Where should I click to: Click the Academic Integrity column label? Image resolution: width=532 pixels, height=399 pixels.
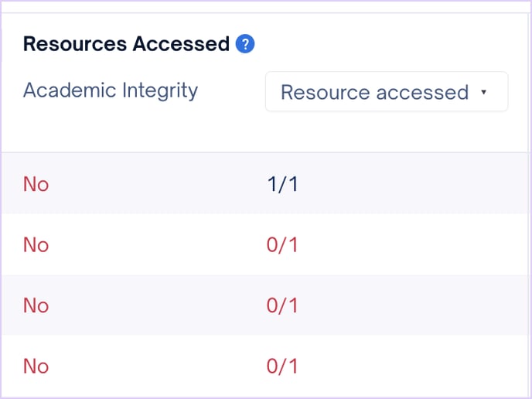click(x=111, y=90)
